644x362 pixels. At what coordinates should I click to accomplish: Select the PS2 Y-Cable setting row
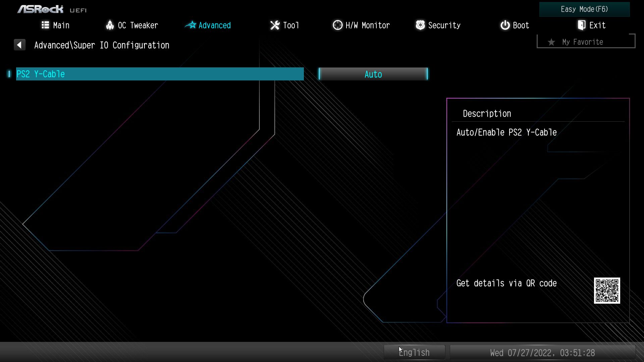coord(160,74)
